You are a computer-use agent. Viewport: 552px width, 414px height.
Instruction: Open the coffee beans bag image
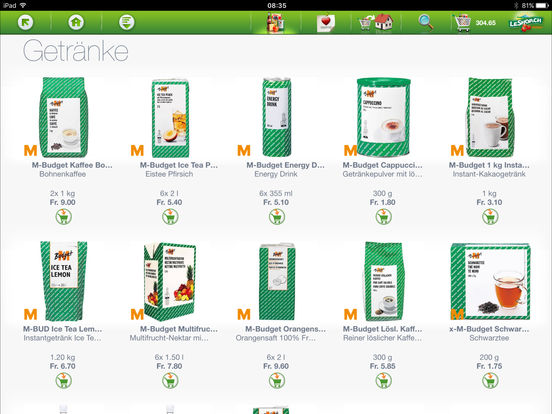[x=64, y=117]
